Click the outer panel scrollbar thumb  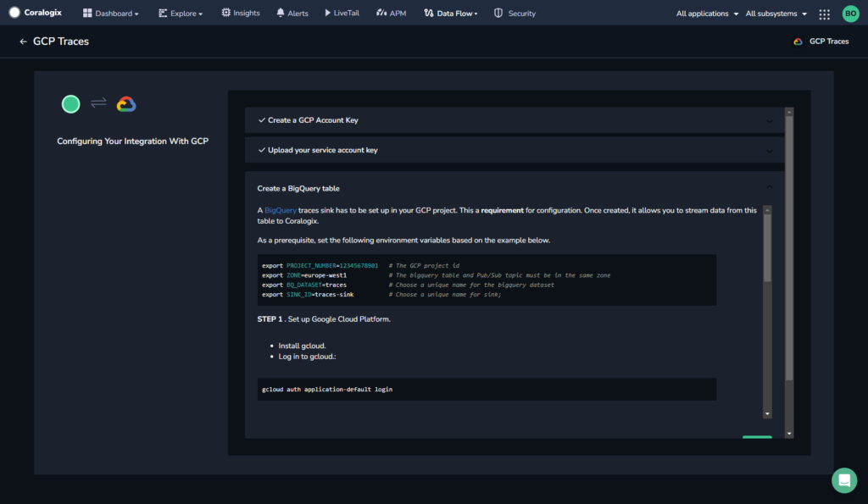pyautogui.click(x=789, y=248)
